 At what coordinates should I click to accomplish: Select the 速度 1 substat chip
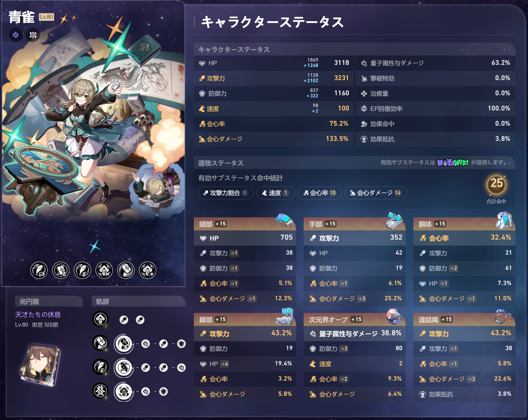275,193
